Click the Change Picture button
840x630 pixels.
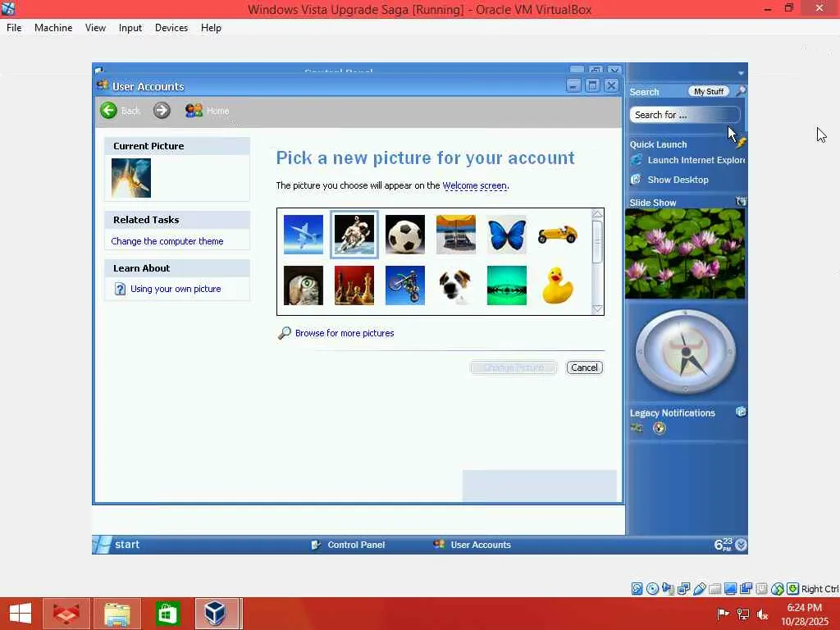pyautogui.click(x=514, y=367)
